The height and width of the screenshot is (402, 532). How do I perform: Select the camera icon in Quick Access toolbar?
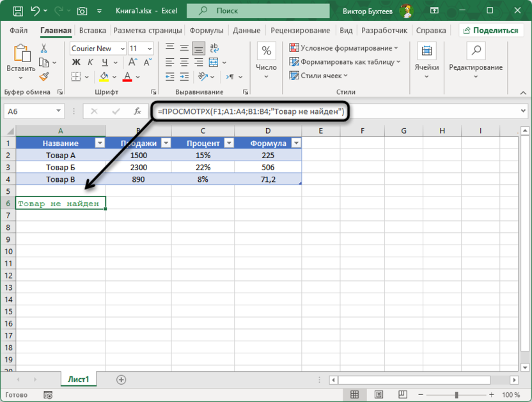click(82, 11)
